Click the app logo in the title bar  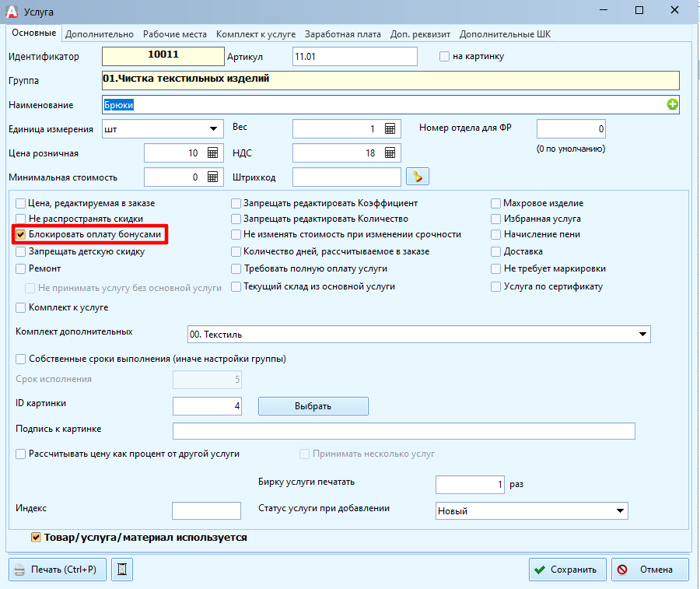(x=12, y=12)
